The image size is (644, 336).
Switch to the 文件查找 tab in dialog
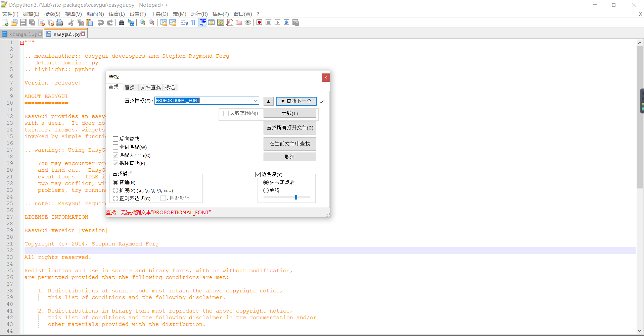coord(150,87)
